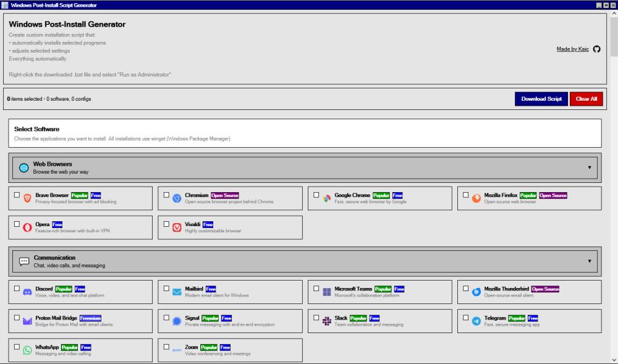Click the Telegram logo icon
Image resolution: width=618 pixels, height=364 pixels.
tap(476, 321)
